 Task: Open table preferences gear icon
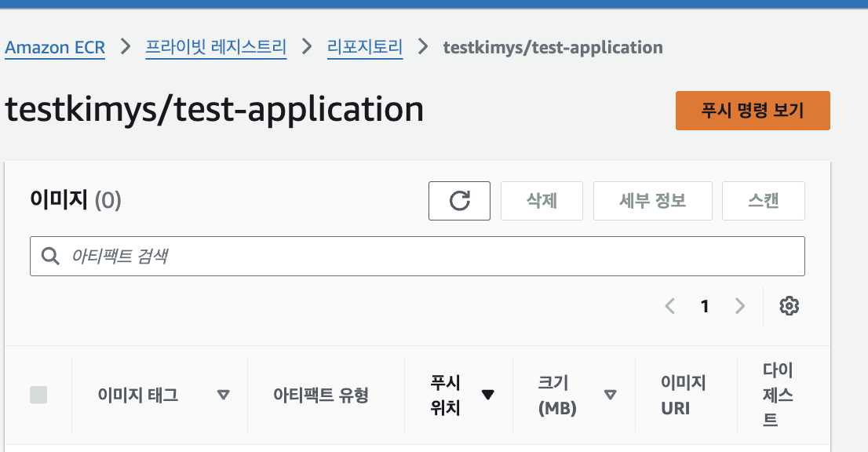coord(789,306)
